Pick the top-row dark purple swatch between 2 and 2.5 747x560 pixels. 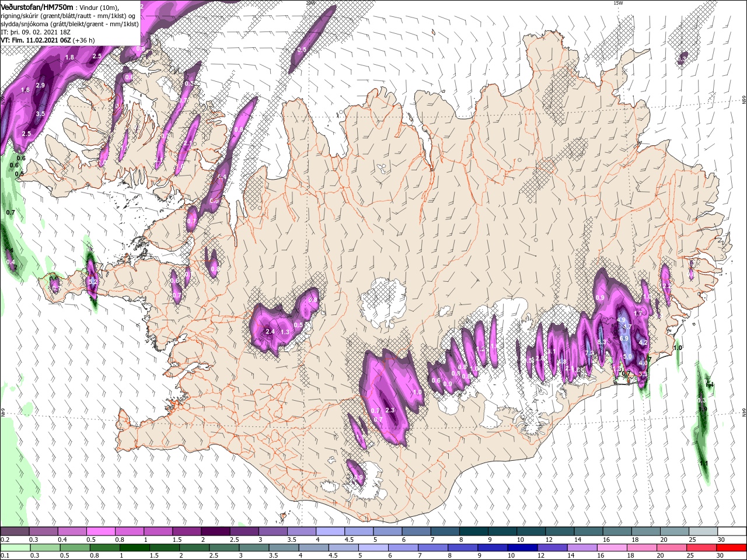215,531
